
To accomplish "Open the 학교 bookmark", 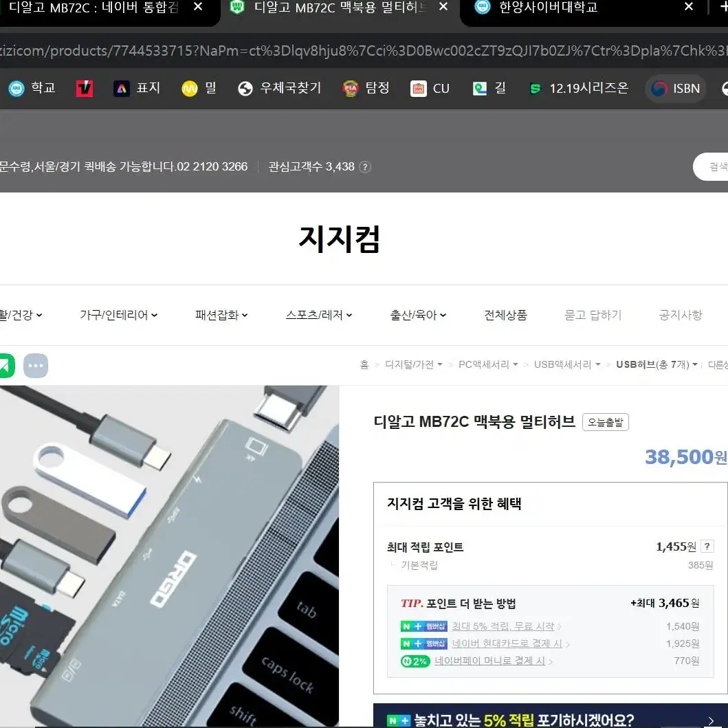I will click(x=32, y=88).
